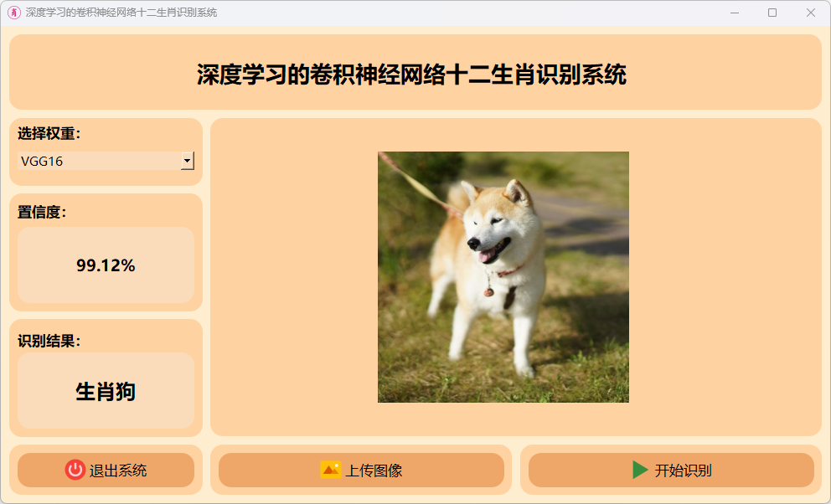
Task: Minimize the application window
Action: 735,13
